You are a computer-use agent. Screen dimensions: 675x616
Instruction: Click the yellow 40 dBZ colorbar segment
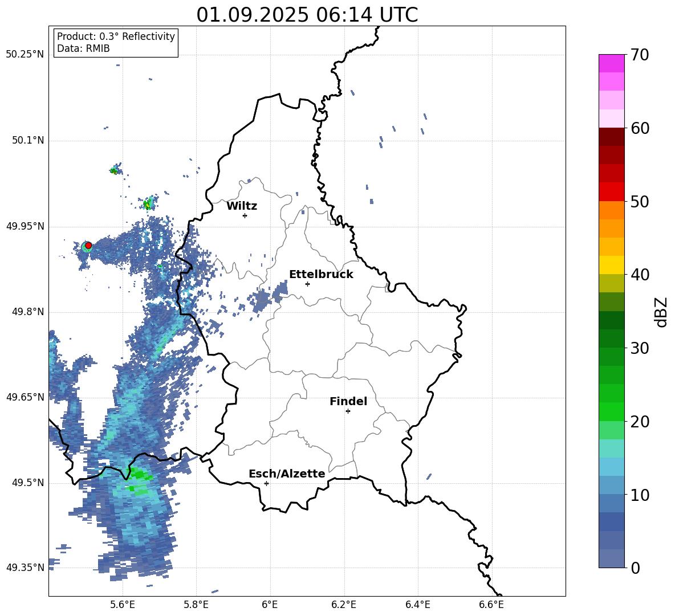tap(611, 265)
